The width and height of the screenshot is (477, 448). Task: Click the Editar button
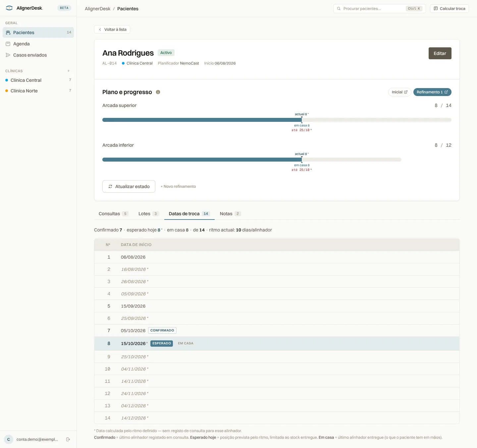pyautogui.click(x=440, y=53)
